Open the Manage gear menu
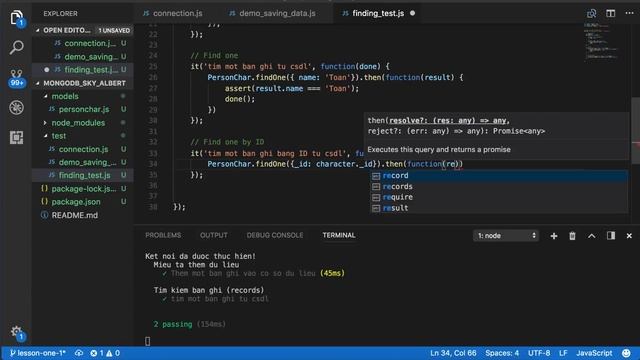This screenshot has width=640, height=360. [17, 331]
